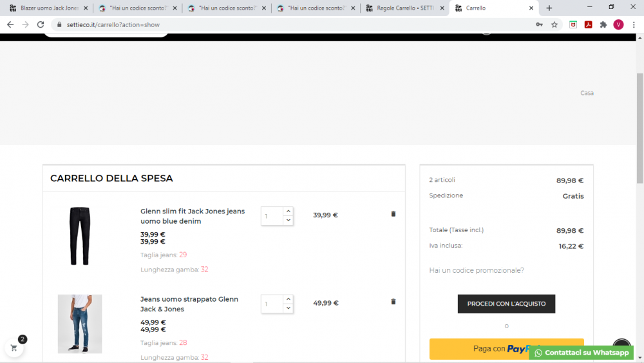This screenshot has width=644, height=363.
Task: Decrease quantity of Glenn slim fit jeans
Action: click(x=289, y=221)
